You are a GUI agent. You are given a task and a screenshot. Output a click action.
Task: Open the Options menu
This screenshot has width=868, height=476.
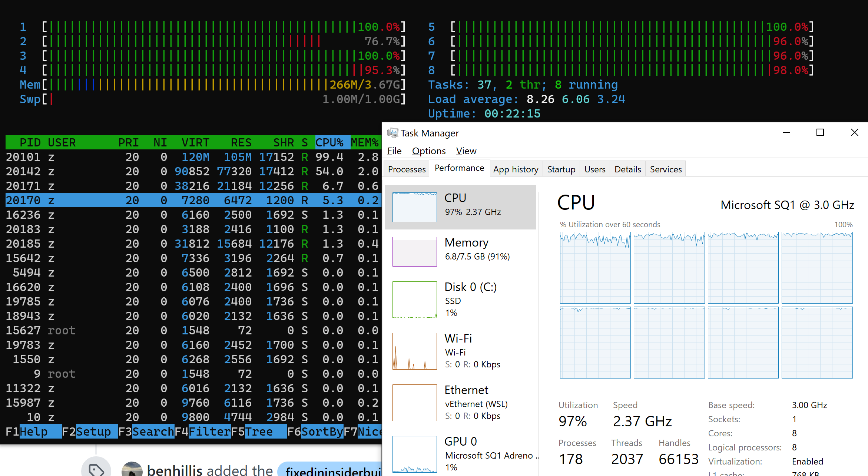(428, 151)
